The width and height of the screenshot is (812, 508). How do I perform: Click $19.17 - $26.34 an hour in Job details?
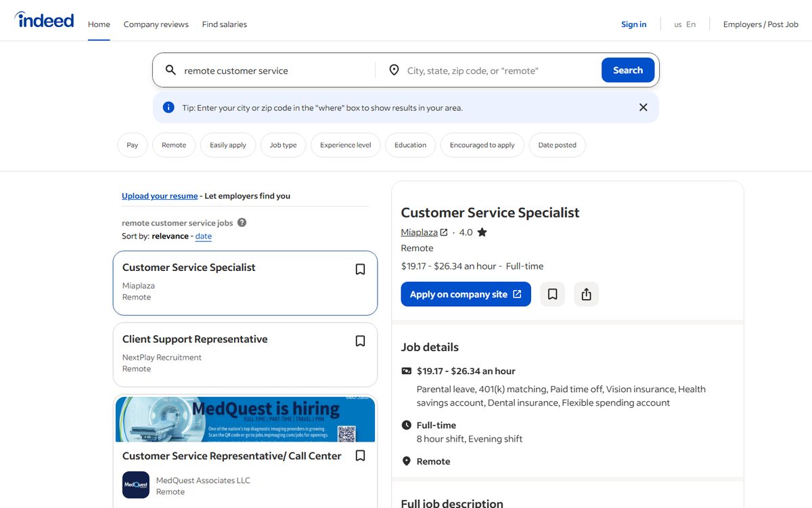(x=466, y=371)
